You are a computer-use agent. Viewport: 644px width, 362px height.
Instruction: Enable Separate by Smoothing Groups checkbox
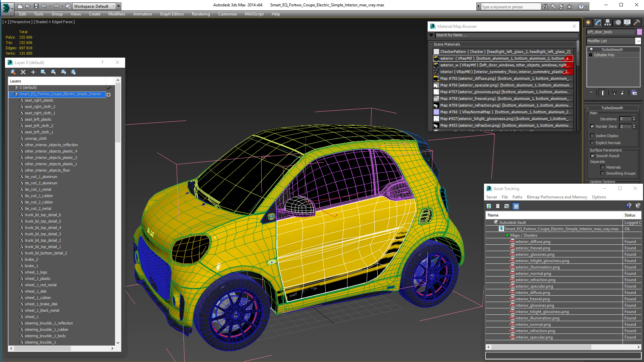tap(602, 173)
